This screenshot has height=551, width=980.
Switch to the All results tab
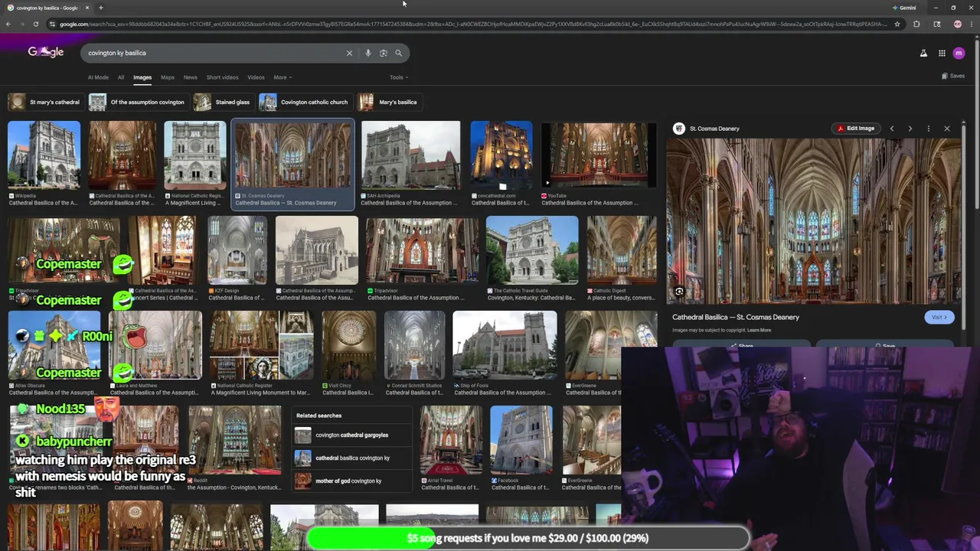tap(121, 77)
